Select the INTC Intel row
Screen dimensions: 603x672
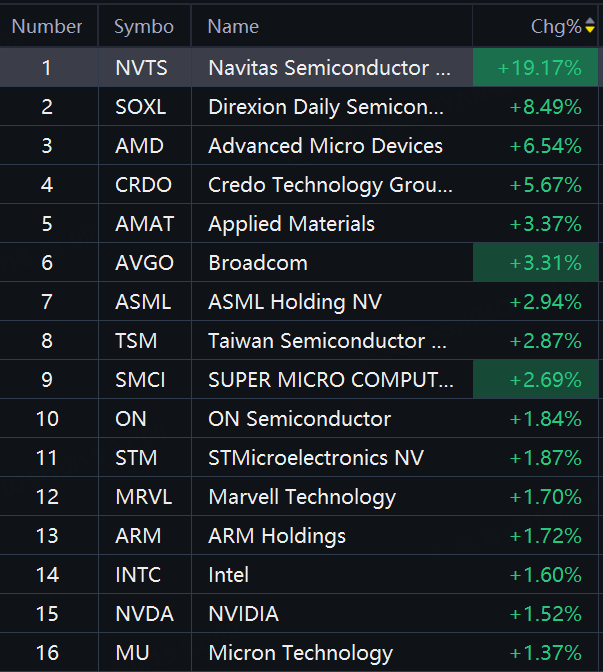click(x=299, y=574)
